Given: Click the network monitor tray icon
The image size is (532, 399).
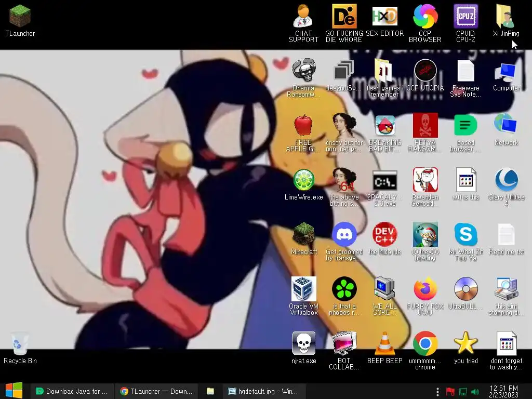Looking at the screenshot, I should pos(463,392).
